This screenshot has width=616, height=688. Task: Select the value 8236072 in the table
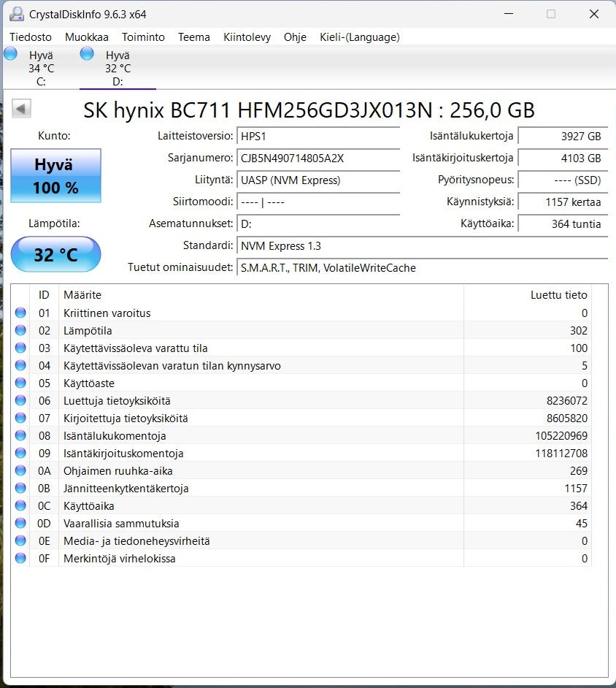pyautogui.click(x=567, y=401)
